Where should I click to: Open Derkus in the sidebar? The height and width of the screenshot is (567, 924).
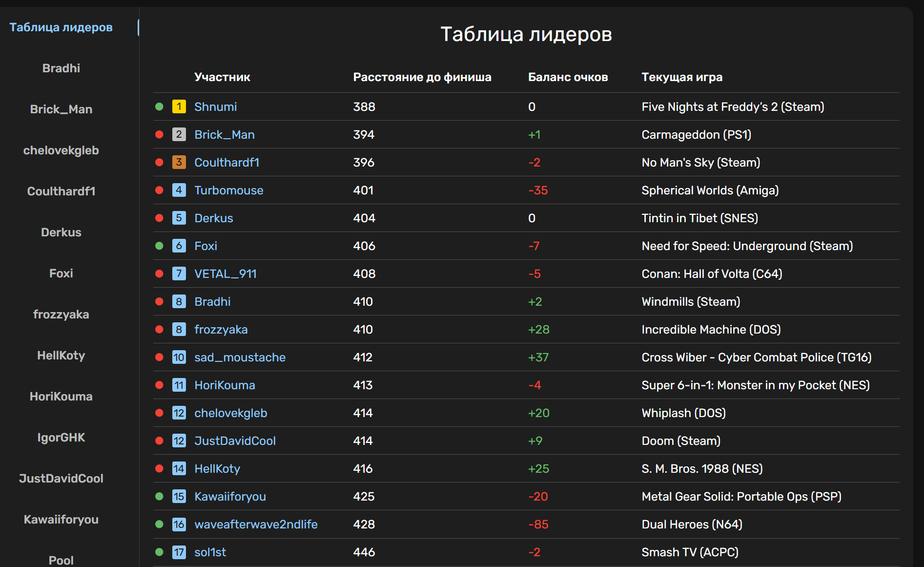pyautogui.click(x=61, y=232)
